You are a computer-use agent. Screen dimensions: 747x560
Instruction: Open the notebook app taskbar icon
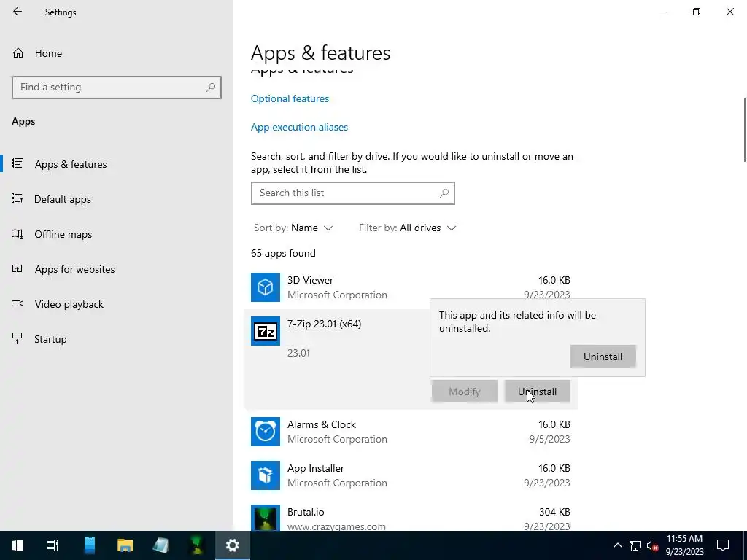pos(161,545)
